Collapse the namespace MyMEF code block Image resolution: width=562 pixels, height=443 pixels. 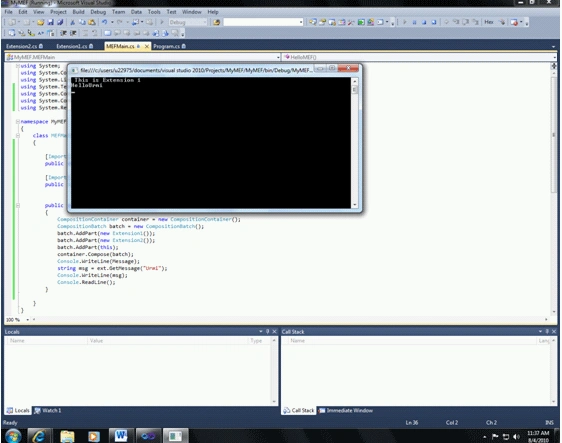click(x=17, y=122)
